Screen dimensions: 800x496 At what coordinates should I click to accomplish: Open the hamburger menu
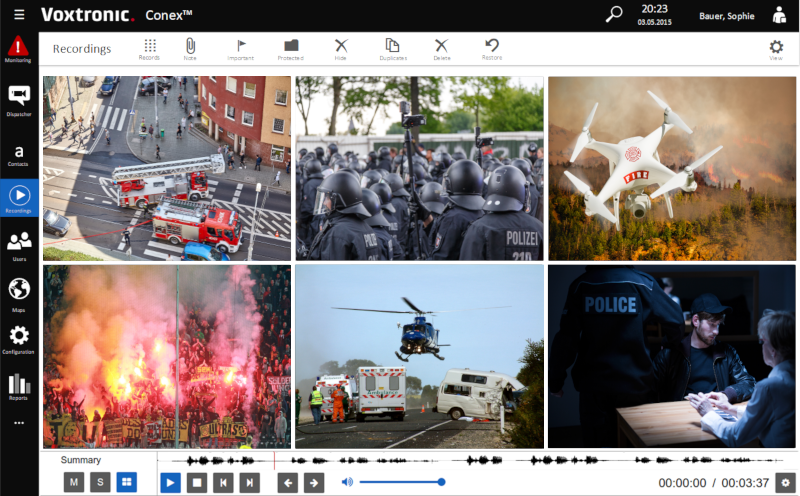[19, 15]
